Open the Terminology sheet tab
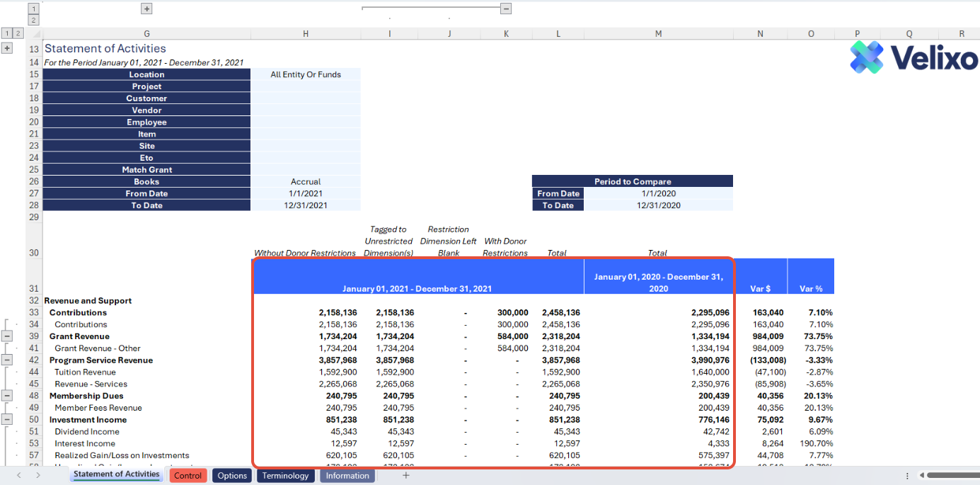980x485 pixels. click(x=286, y=476)
